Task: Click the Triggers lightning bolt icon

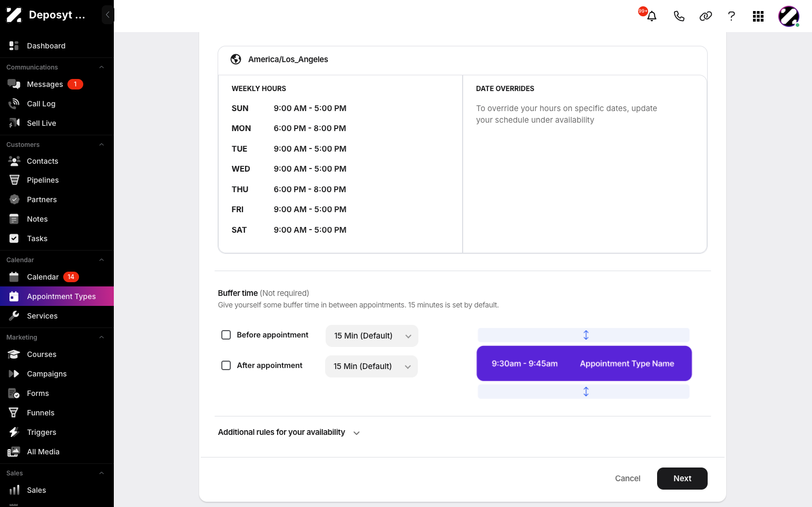Action: coord(14,432)
